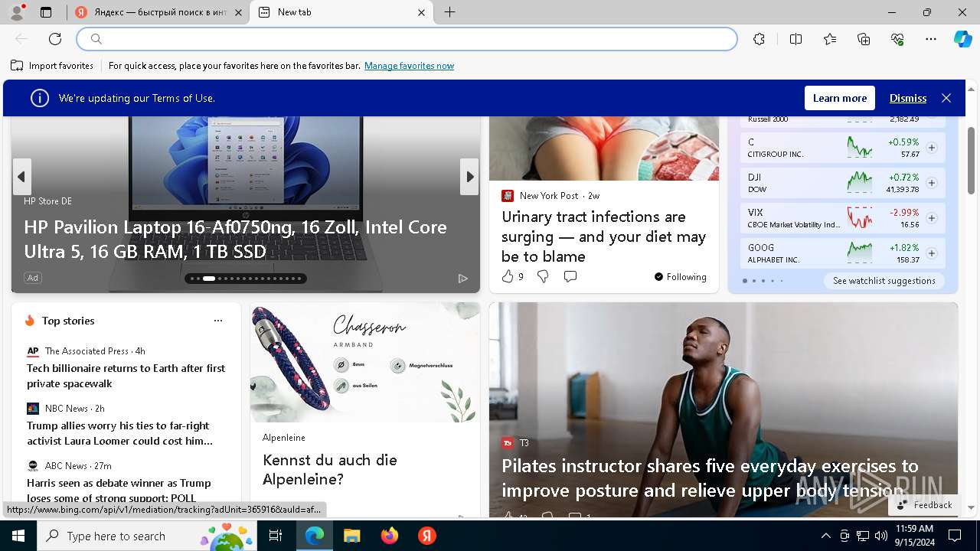Dislike the urinary tract infections article
The width and height of the screenshot is (980, 551).
(543, 276)
